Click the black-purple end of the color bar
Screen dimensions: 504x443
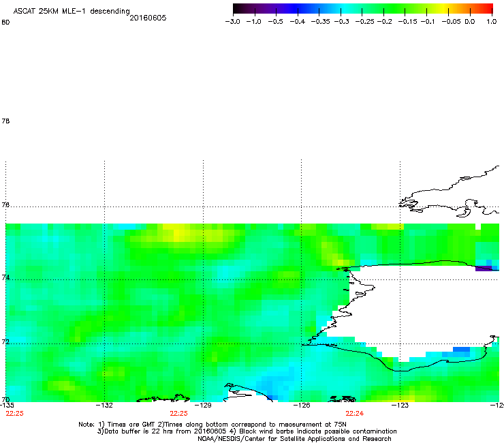[x=240, y=9]
